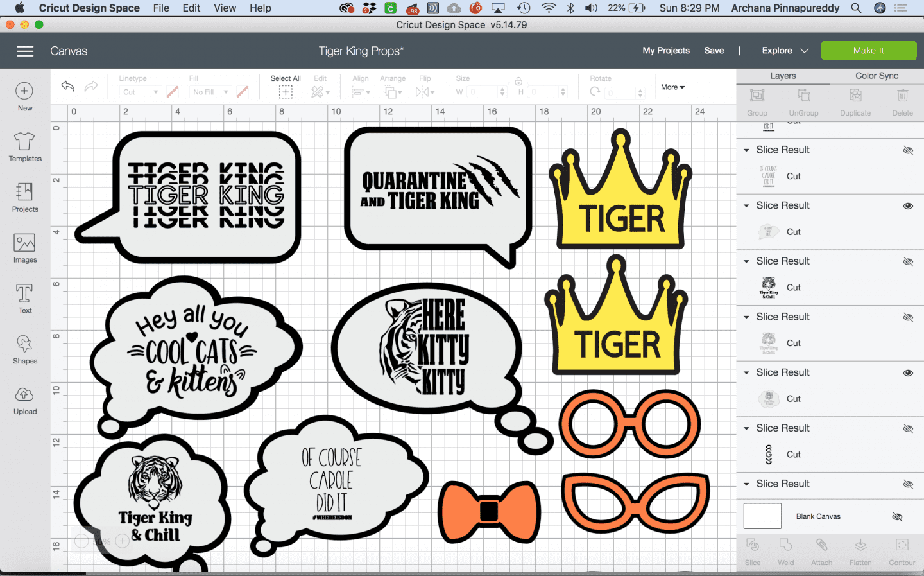Show the hidden OF COURSE CAROLE Slice Result layer

[x=908, y=150]
